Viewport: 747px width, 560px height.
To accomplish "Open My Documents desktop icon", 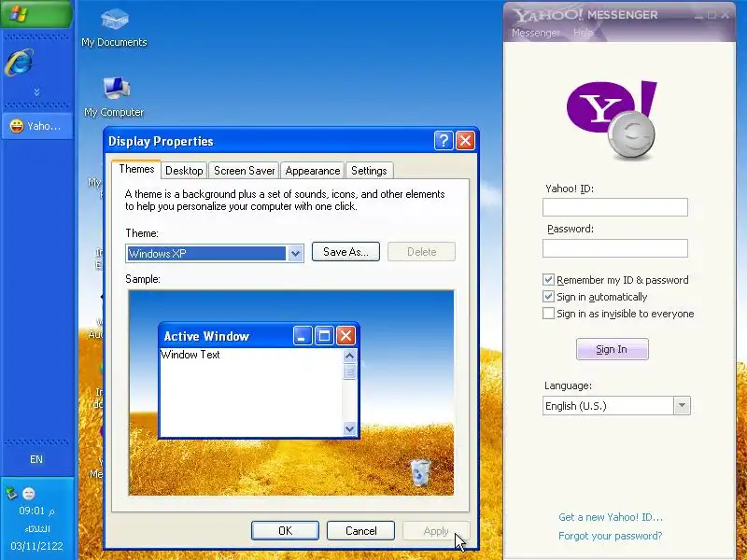I will pos(114,29).
